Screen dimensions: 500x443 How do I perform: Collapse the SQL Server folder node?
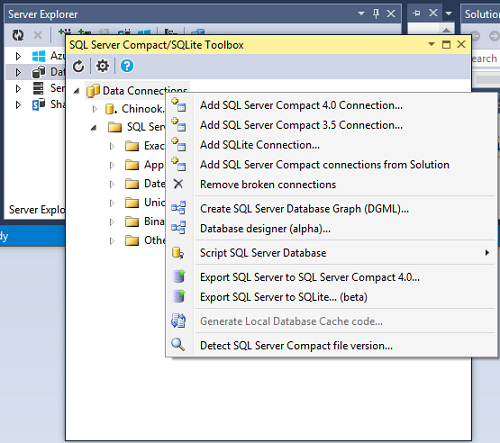click(x=94, y=128)
